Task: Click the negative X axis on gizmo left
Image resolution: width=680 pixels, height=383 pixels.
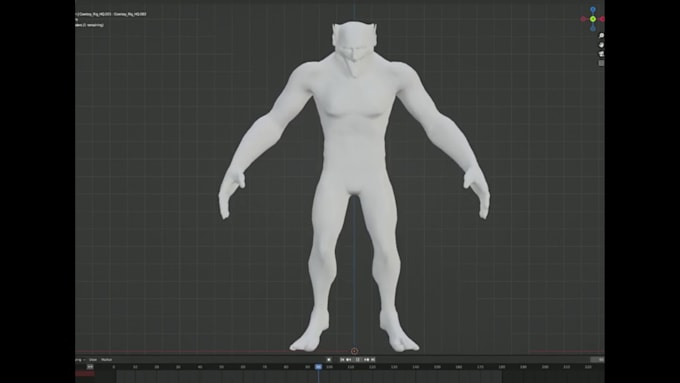Action: tap(583, 19)
